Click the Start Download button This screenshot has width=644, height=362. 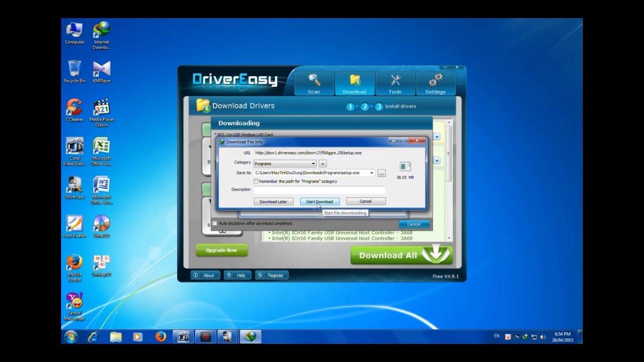point(319,201)
